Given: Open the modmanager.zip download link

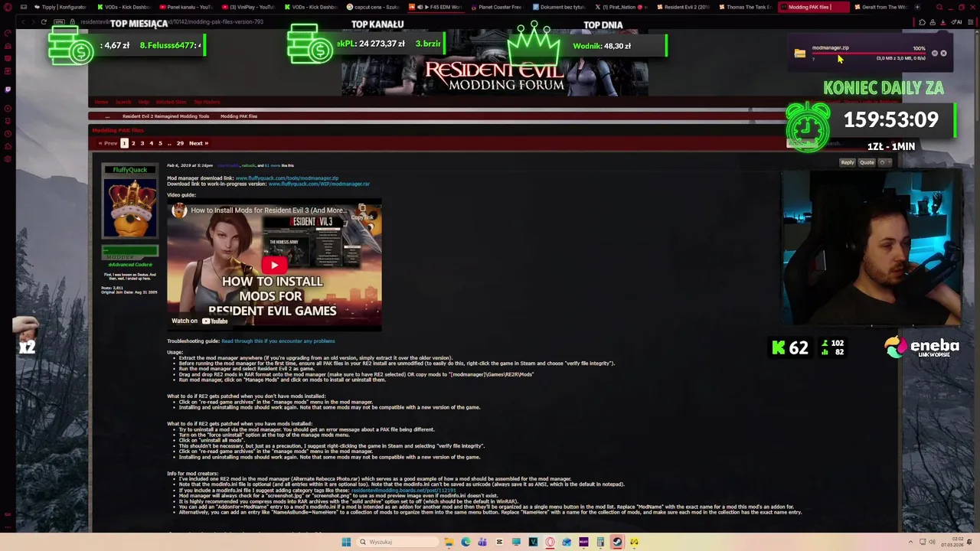Looking at the screenshot, I should (287, 178).
